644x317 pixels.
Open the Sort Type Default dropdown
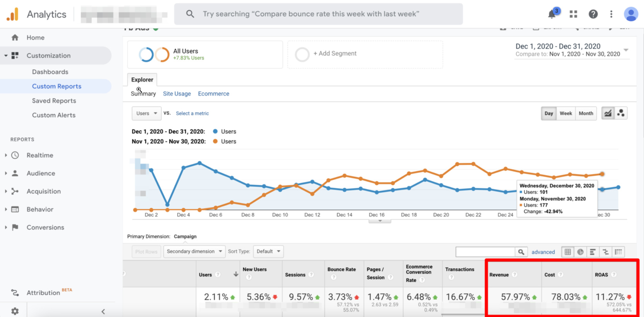268,251
